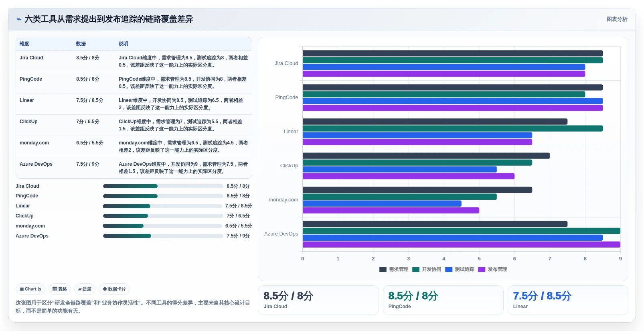Viewport: 644px width, 331px height.
Task: Click the Jira Cloud progress bar
Action: (163, 186)
